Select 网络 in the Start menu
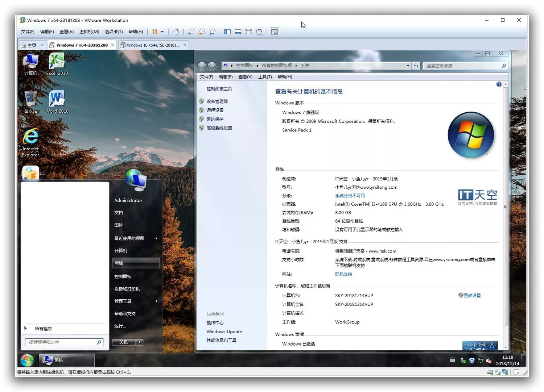This screenshot has height=392, width=544. coord(136,263)
